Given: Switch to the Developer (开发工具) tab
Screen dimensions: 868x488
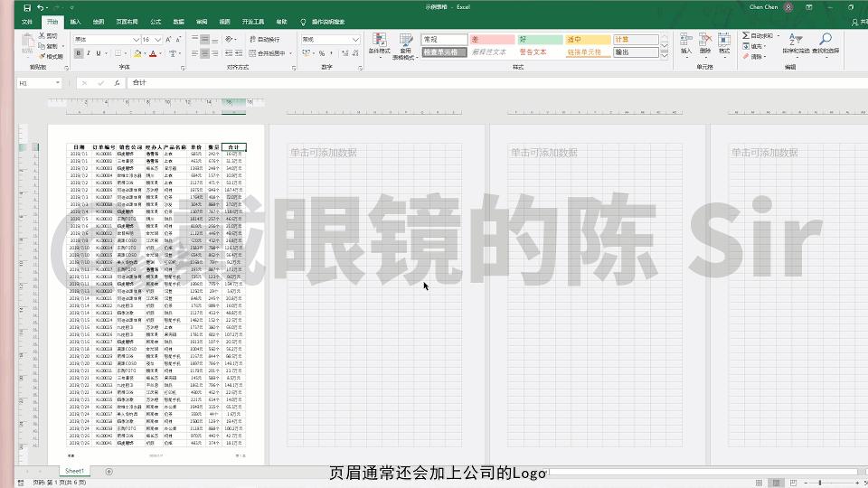Looking at the screenshot, I should point(253,22).
